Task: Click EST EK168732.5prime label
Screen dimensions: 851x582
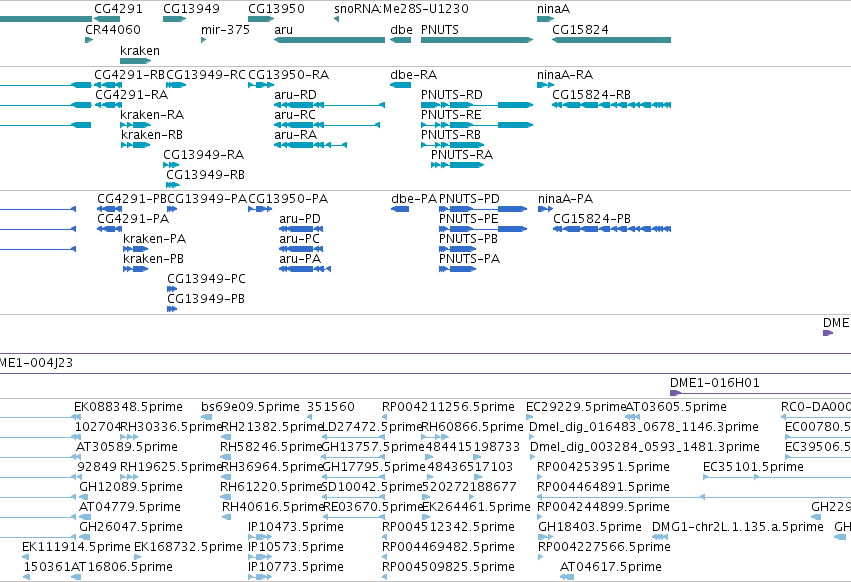Action: [x=188, y=547]
